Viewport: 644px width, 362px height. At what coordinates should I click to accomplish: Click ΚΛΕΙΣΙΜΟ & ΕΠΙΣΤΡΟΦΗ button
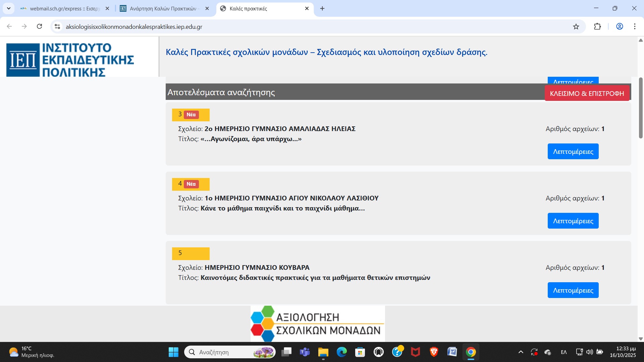tap(587, 94)
